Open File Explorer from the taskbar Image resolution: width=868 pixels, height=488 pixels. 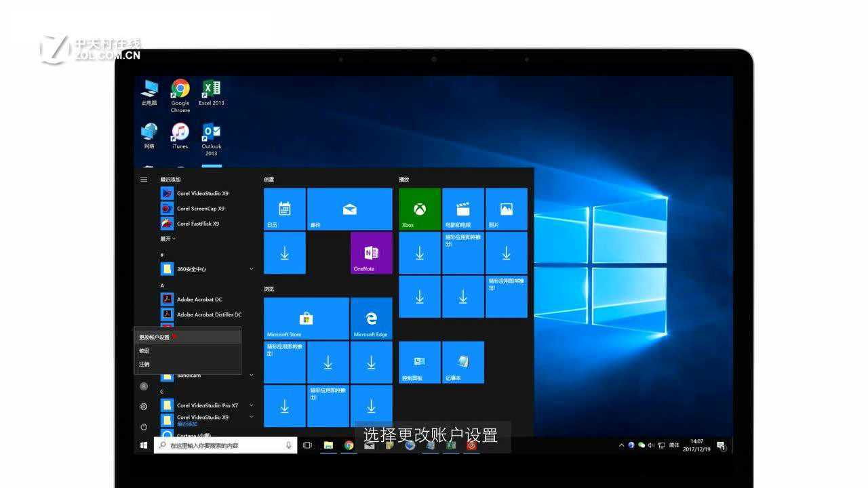point(328,445)
